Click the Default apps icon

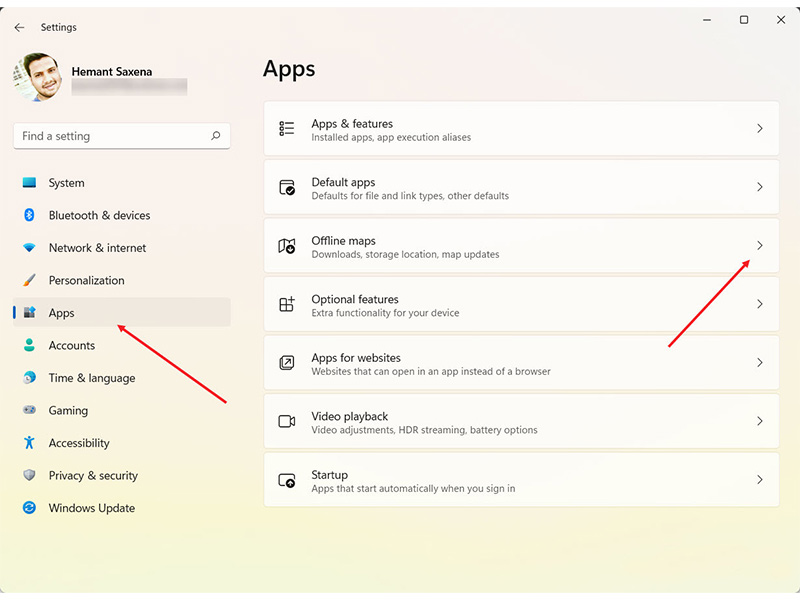[x=286, y=187]
